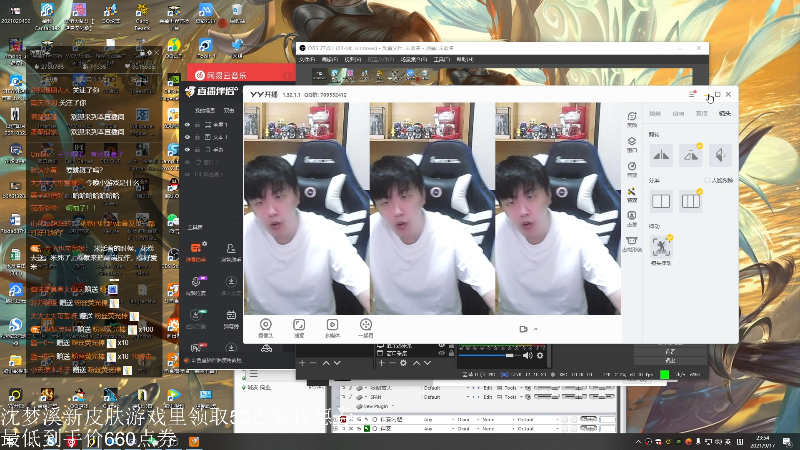Open the last menu in OBS menu bar
Image resolution: width=800 pixels, height=450 pixels.
tap(465, 60)
